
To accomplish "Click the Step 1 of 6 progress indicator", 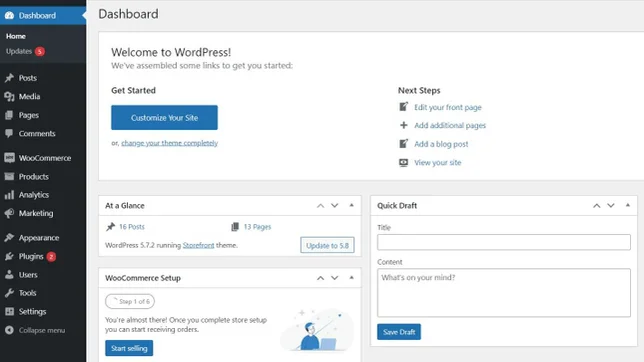I will (x=130, y=301).
